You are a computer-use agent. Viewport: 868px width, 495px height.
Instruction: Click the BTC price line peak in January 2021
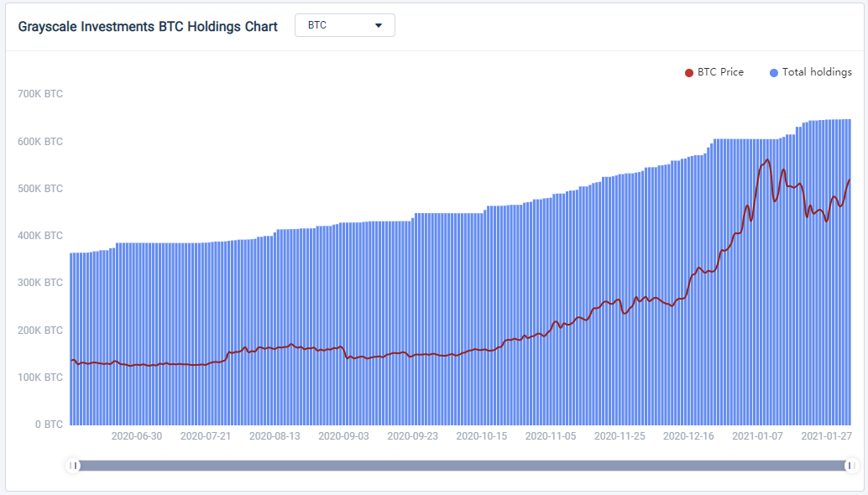tap(767, 160)
